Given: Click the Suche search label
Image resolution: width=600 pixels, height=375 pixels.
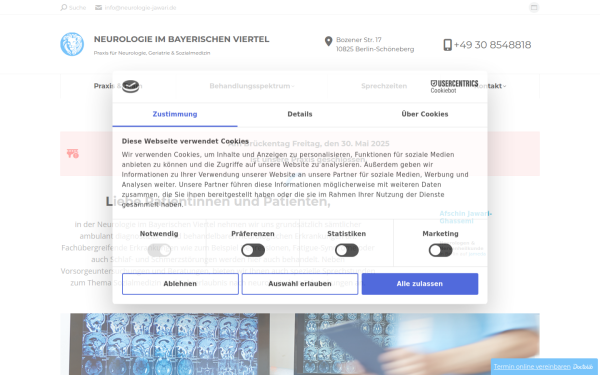Looking at the screenshot, I should pyautogui.click(x=78, y=8).
